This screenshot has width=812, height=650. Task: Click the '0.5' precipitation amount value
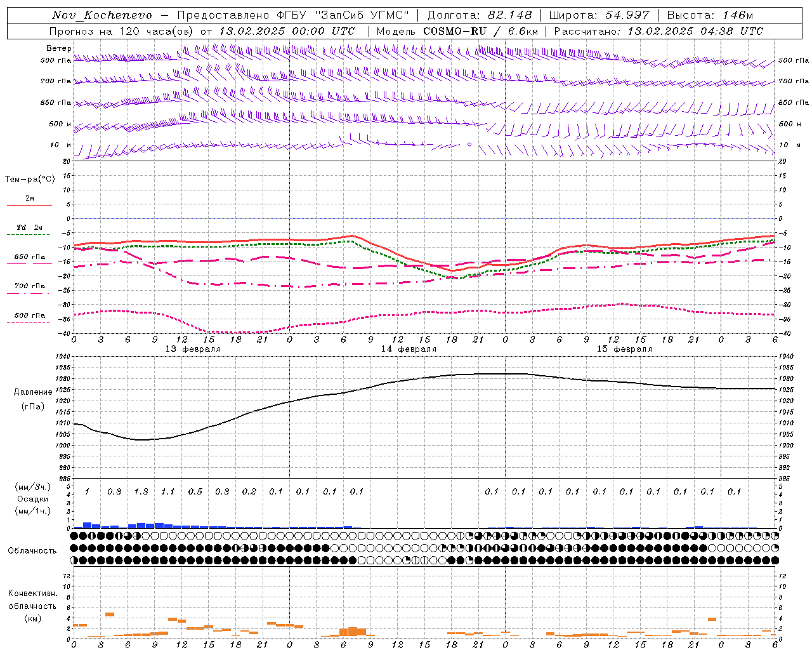tap(195, 491)
